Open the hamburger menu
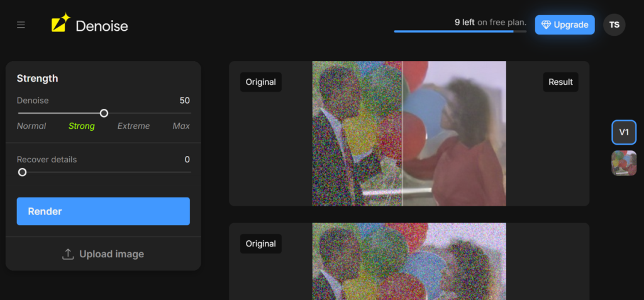Viewport: 644px width, 300px height. pos(21,25)
